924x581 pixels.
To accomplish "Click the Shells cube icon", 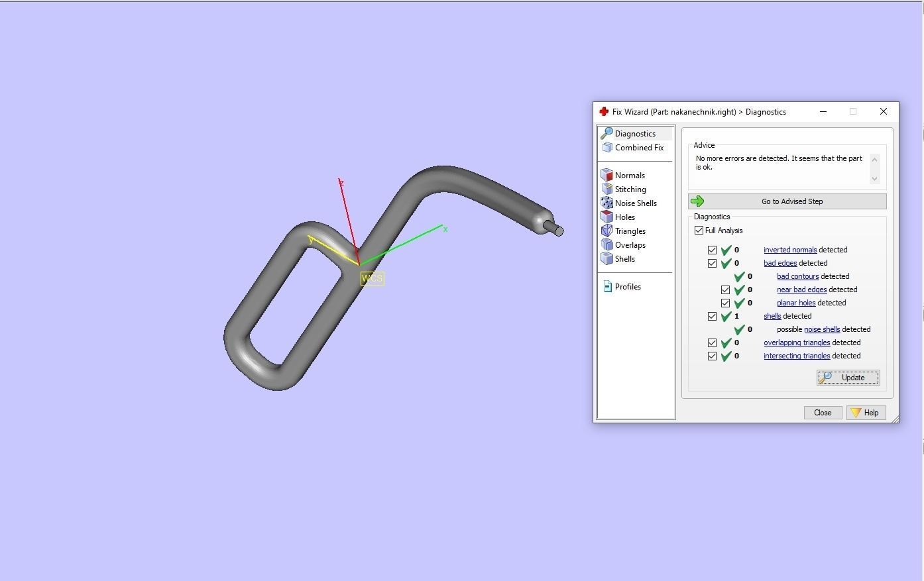I will tap(606, 259).
